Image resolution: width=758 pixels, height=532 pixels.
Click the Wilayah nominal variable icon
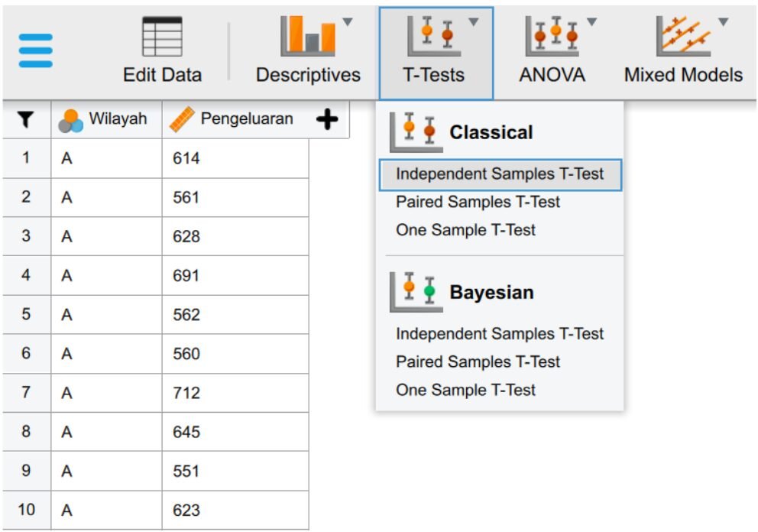tap(70, 121)
